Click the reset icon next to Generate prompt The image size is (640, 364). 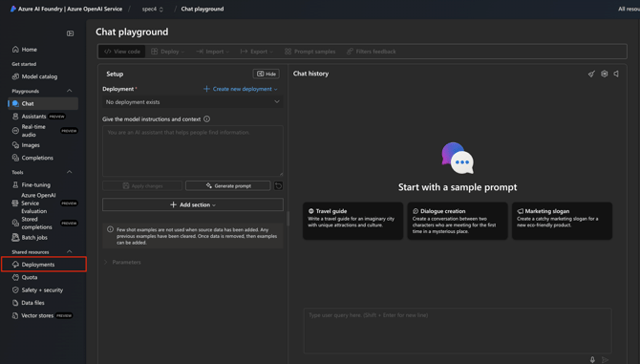click(x=278, y=185)
